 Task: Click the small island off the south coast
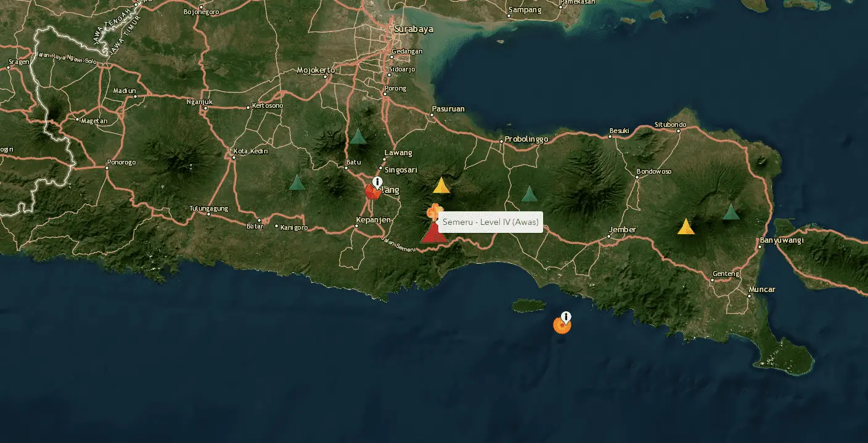coord(529,306)
